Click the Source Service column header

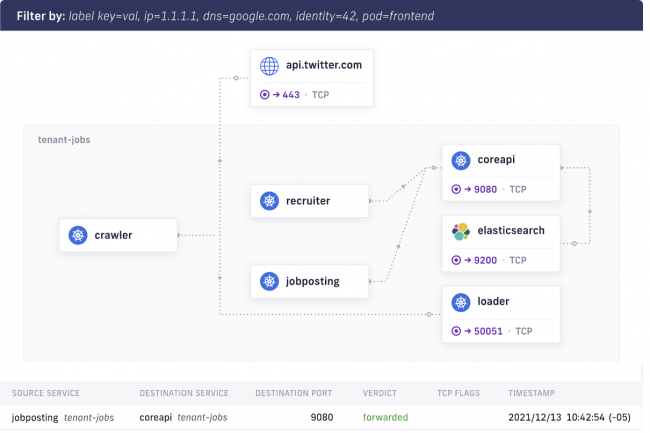point(46,393)
